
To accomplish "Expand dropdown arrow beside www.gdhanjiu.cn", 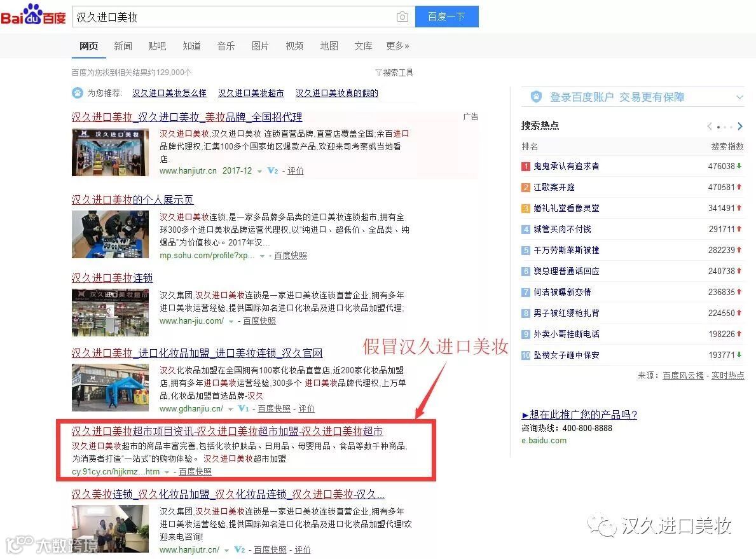I will click(x=230, y=409).
